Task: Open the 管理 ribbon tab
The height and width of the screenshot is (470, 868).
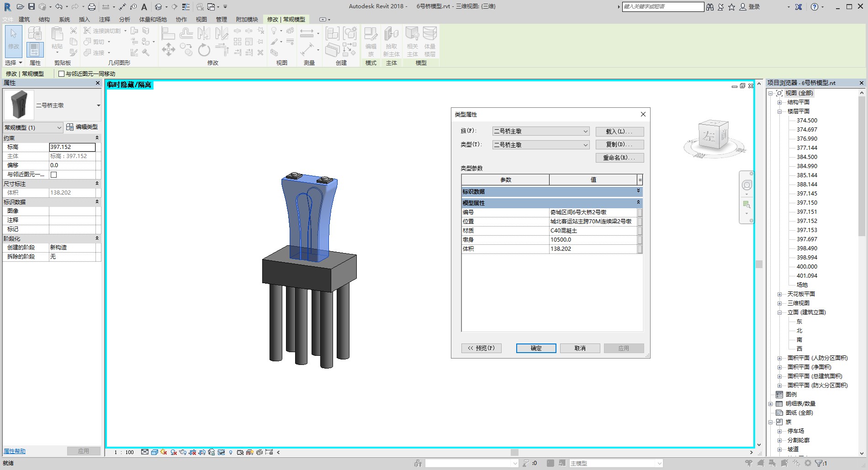Action: 222,20
